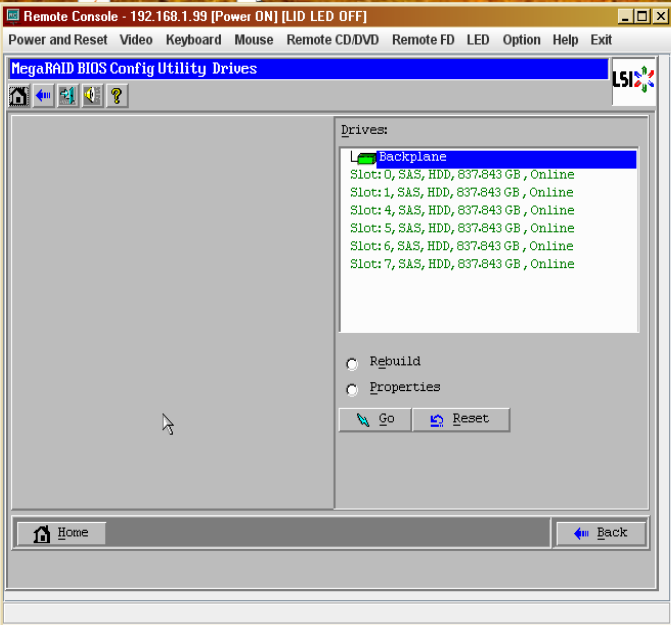This screenshot has width=671, height=625.
Task: Click the blue Back arrow toolbar icon
Action: [43, 95]
